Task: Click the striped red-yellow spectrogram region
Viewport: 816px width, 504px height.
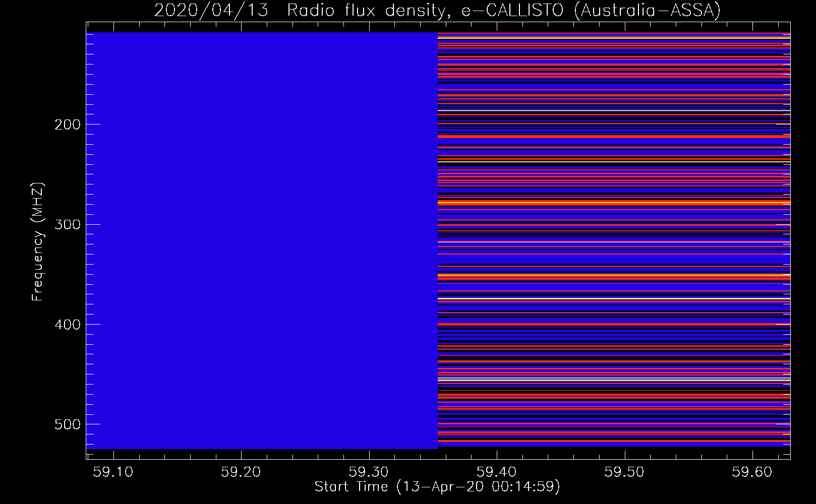Action: (614, 239)
